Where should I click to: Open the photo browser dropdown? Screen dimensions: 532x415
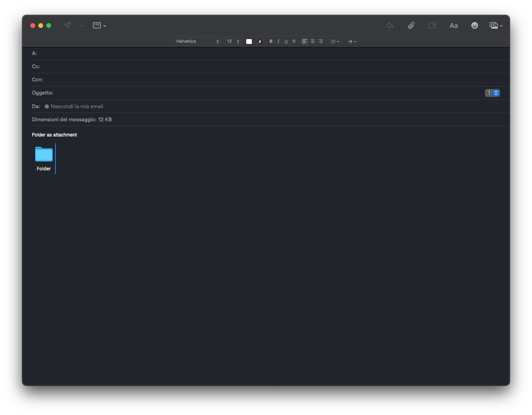(496, 26)
